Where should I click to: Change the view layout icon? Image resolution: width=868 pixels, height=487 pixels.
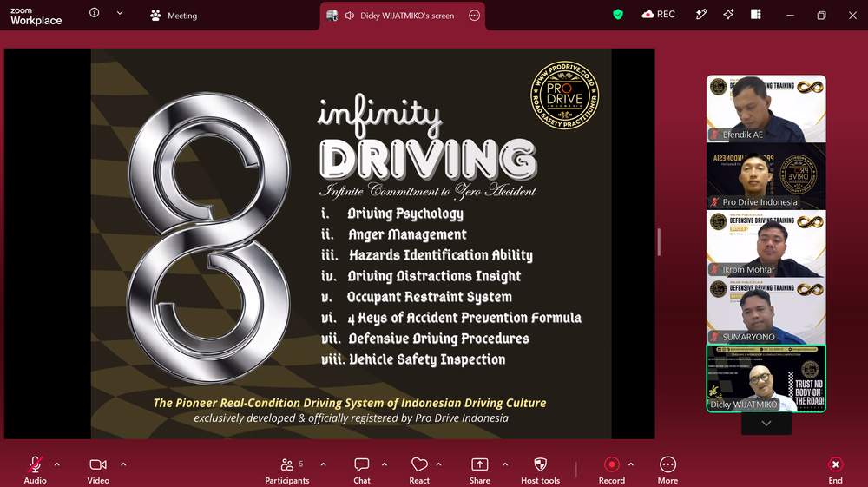[x=756, y=15]
